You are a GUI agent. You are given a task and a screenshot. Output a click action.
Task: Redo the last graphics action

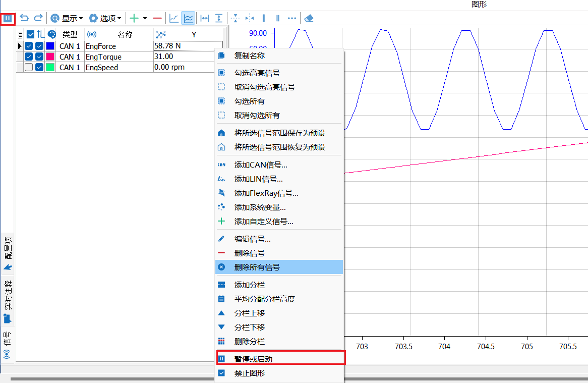coord(38,18)
